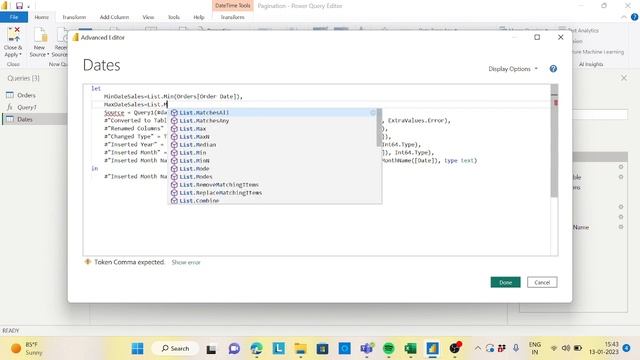Click the Close & Apply icon

pos(13,35)
